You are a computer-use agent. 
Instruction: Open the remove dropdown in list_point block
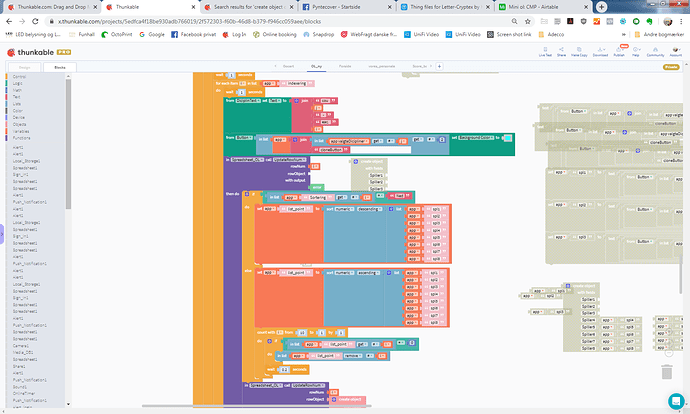click(352, 355)
